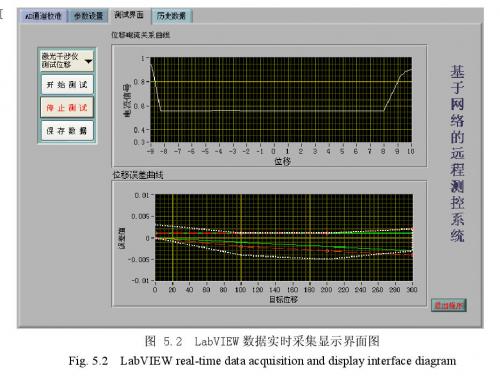Image resolution: width=500 pixels, height=383 pixels.
Task: Click the upper chart y-axis maximum value 1
Action: pyautogui.click(x=143, y=59)
